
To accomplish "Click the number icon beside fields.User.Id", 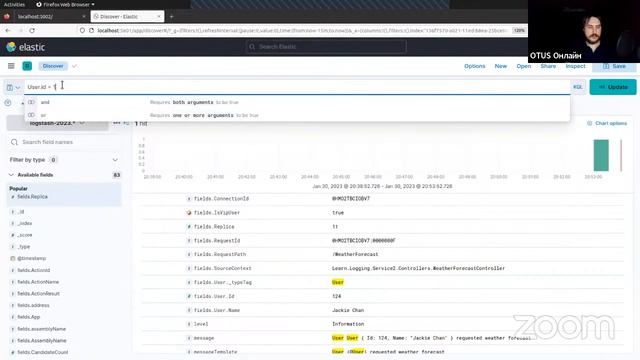I will (x=189, y=296).
